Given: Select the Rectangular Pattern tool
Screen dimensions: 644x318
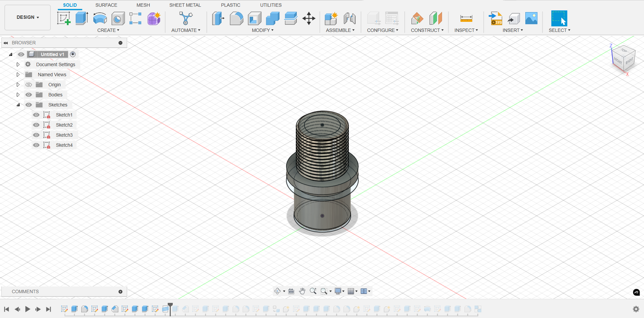Looking at the screenshot, I should (x=135, y=18).
